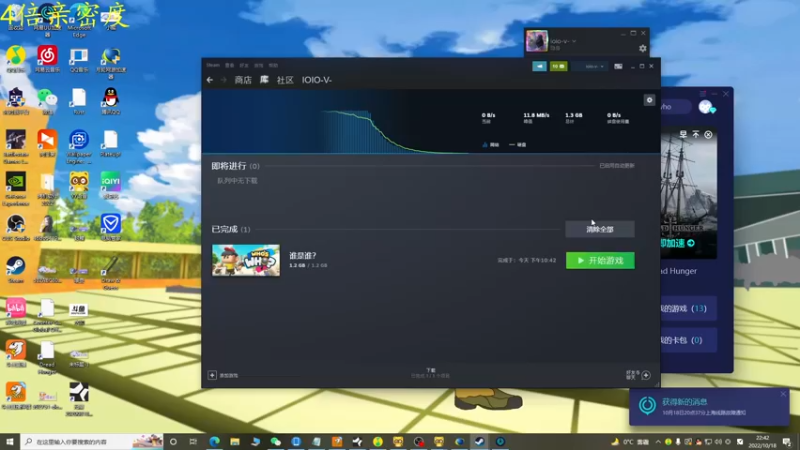This screenshot has width=800, height=450.
Task: Open the 获得新的消息 notification toast
Action: (x=709, y=407)
